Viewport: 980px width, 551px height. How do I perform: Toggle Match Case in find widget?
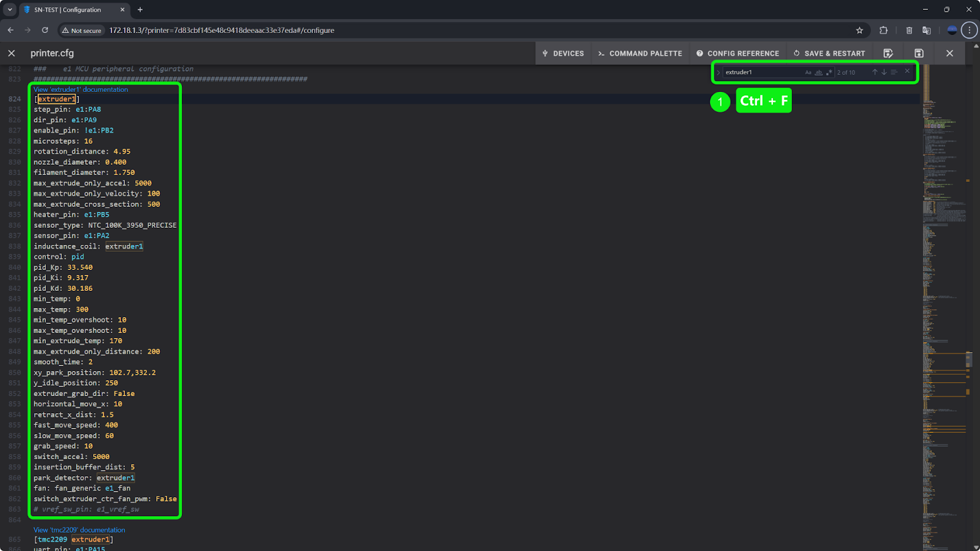pos(808,72)
